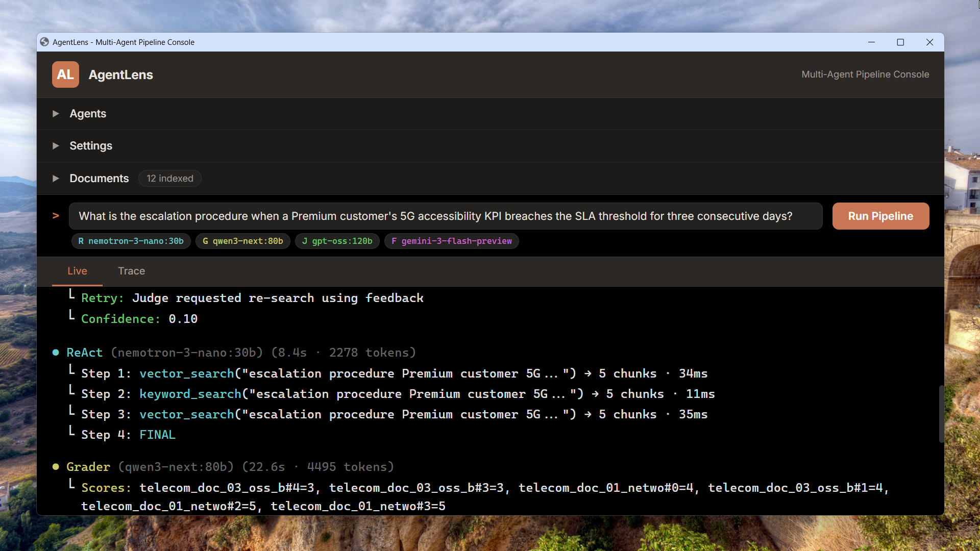Expand the Documents section triangle
Screen dimensions: 980x551
coord(56,179)
